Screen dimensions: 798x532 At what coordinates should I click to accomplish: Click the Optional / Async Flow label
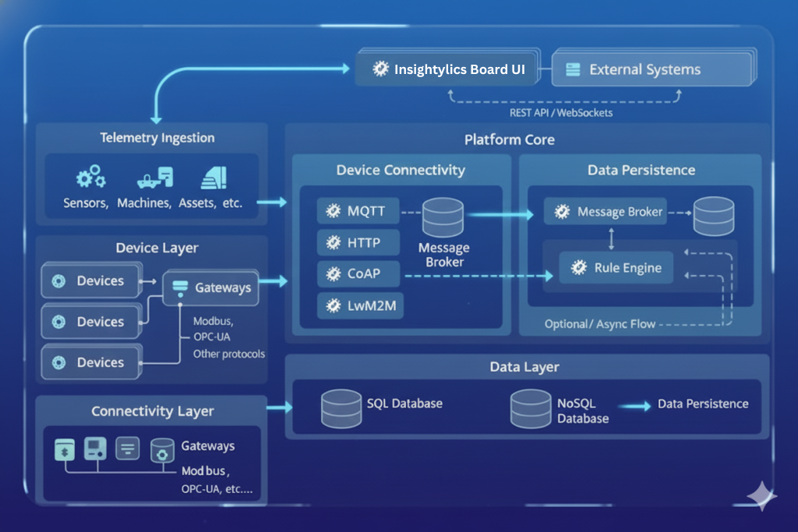coord(600,324)
